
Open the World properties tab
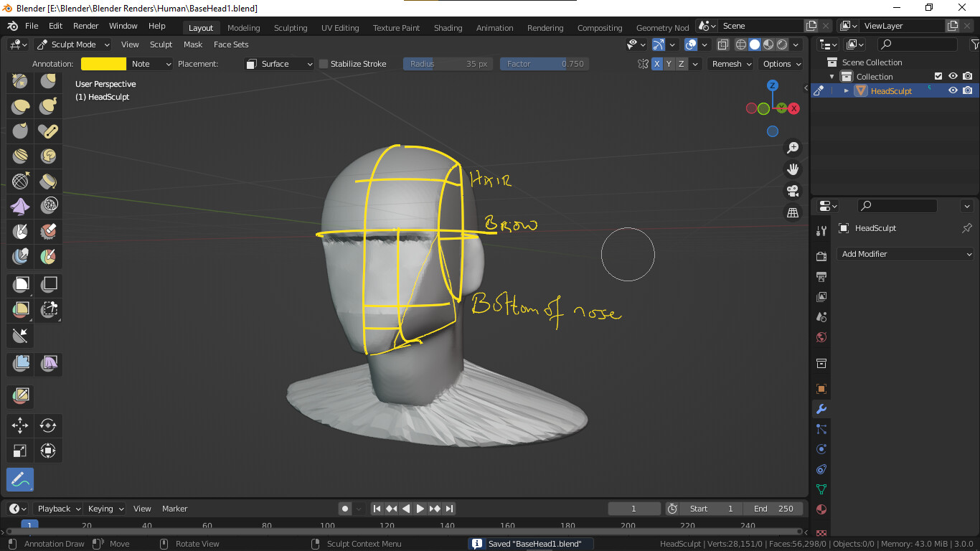pos(821,337)
